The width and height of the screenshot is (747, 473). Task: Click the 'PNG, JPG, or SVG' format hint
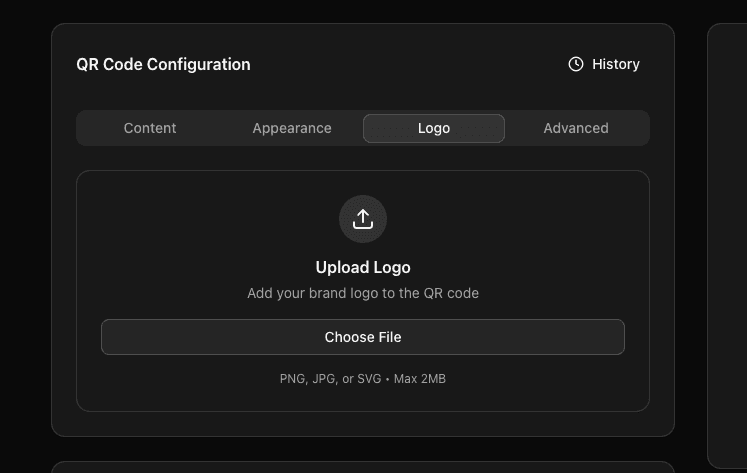point(330,379)
